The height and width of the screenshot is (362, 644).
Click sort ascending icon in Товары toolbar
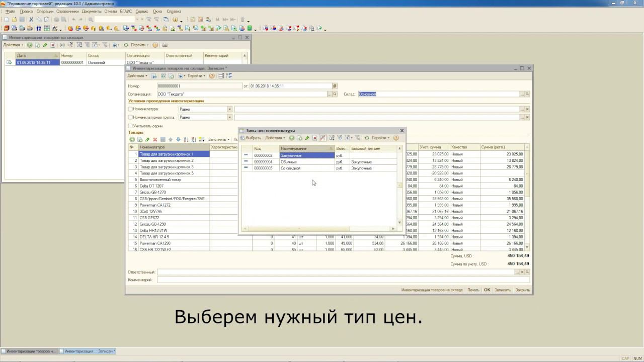[186, 139]
